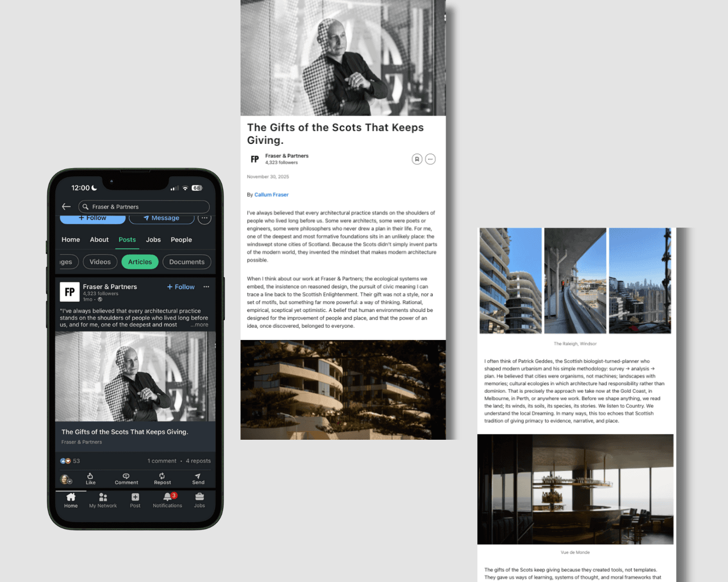Save the article with the bookmark icon

(x=417, y=159)
